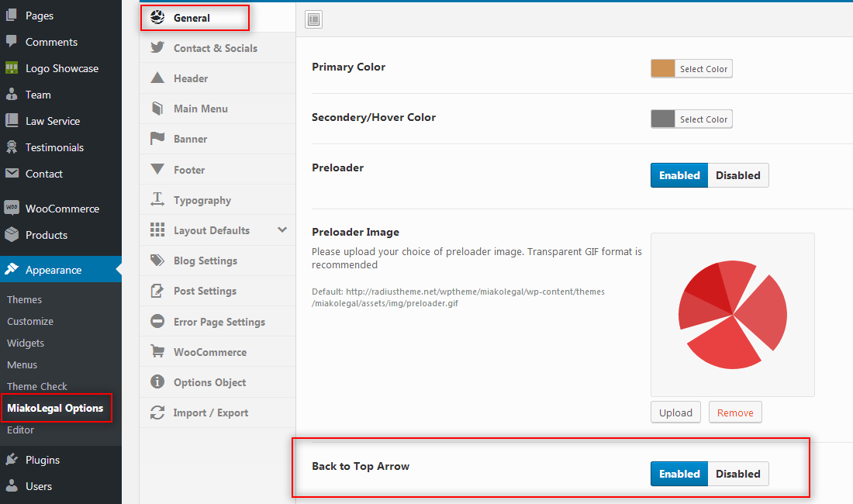Click the Plugins plug icon in sidebar

12,460
